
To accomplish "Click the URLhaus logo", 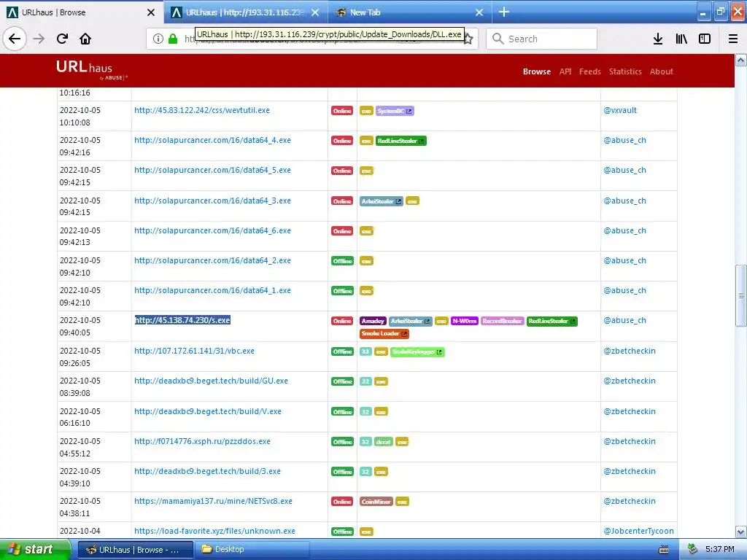I will pos(91,69).
